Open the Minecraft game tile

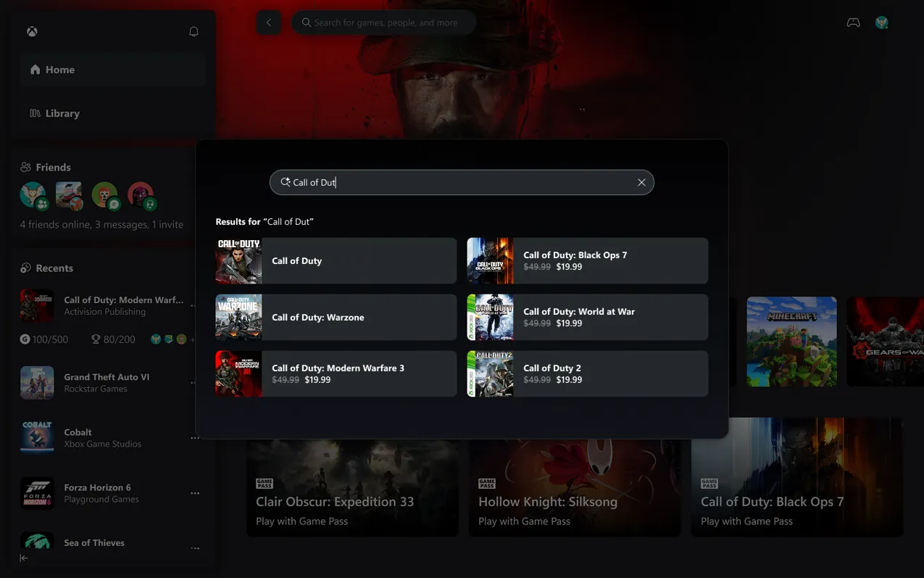791,342
